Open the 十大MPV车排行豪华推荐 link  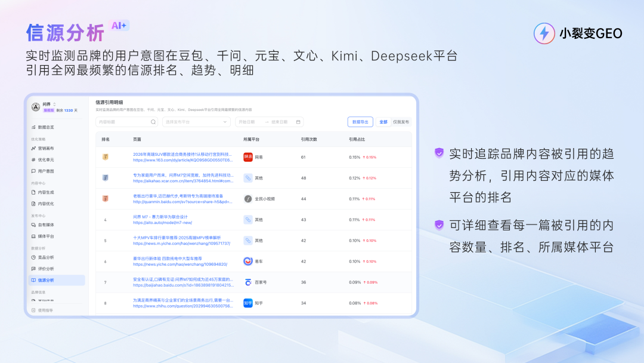[x=177, y=238]
